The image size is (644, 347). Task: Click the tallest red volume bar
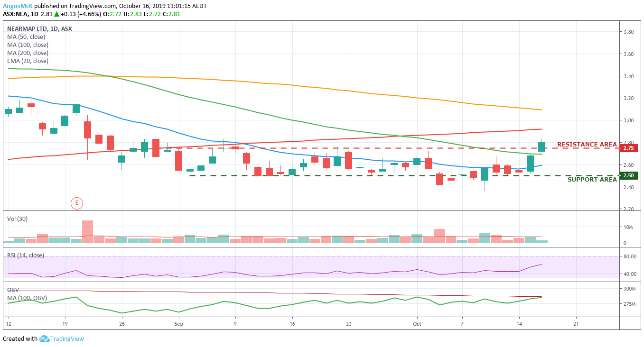point(88,232)
